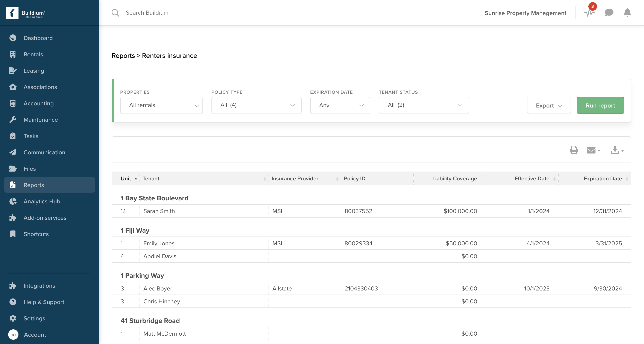Click the Buildium logo

pyautogui.click(x=26, y=13)
